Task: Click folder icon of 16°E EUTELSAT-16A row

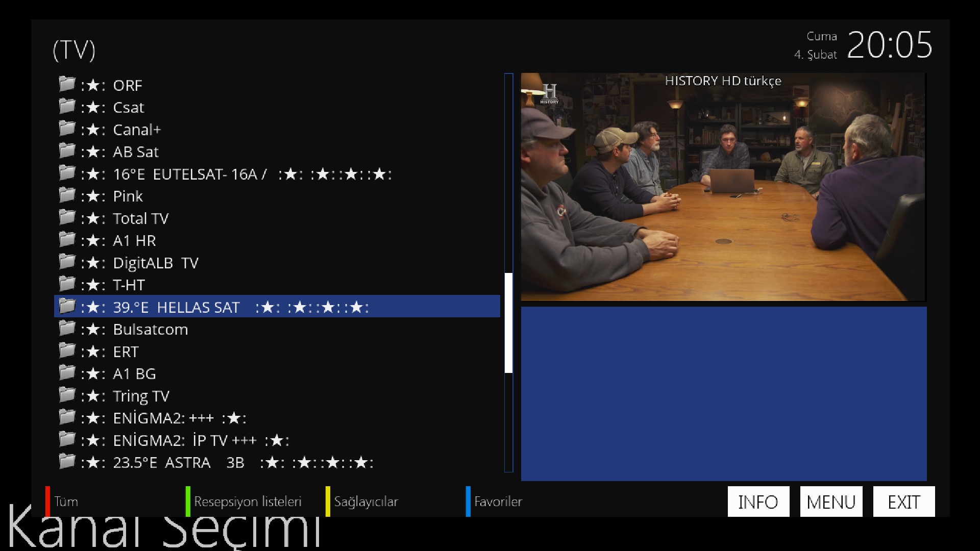Action: [x=67, y=172]
